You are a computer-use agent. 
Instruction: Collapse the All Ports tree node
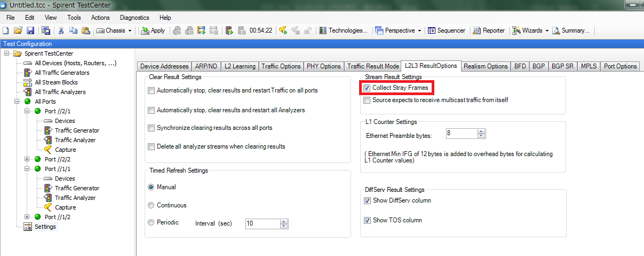[x=17, y=102]
